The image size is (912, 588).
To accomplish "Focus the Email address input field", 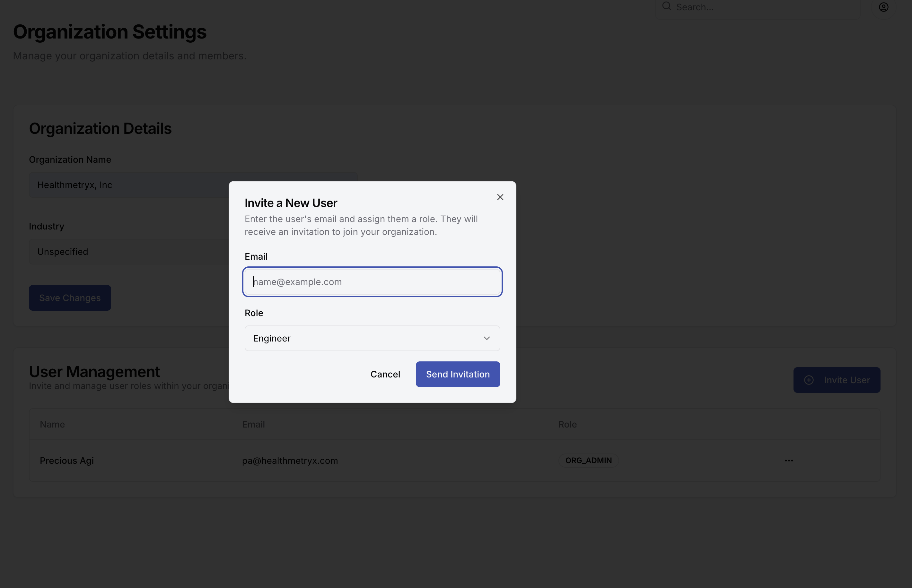I will point(372,282).
